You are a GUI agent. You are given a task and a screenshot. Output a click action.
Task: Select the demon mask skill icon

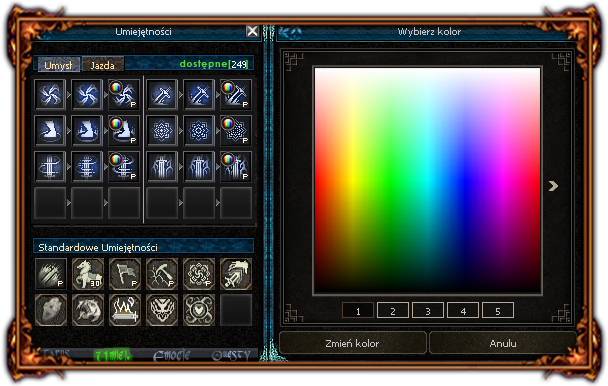tap(162, 310)
